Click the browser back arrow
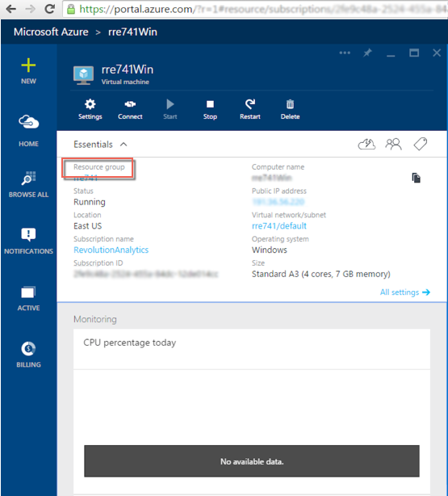Image resolution: width=448 pixels, height=496 pixels. pos(11,9)
